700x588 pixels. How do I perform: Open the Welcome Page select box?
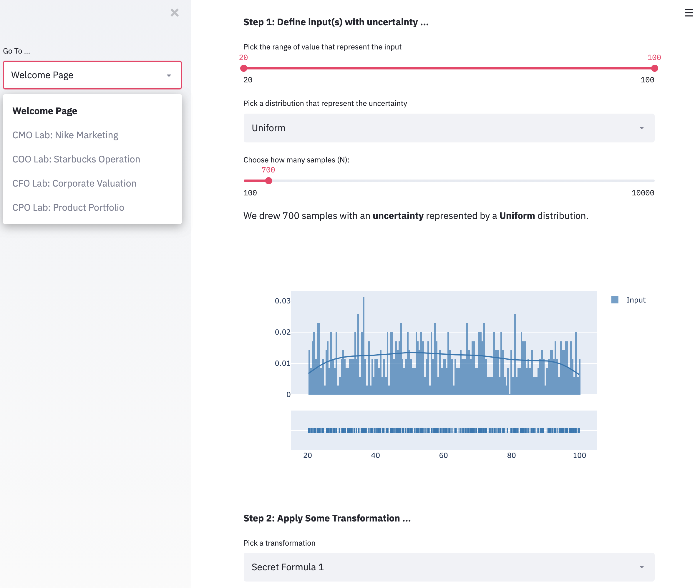pos(92,75)
